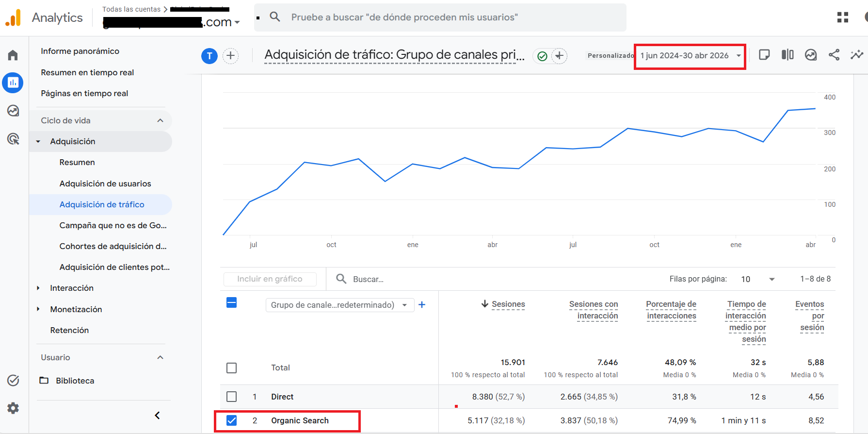868x434 pixels.
Task: Click the report title Adquisición de tráfico
Action: pyautogui.click(x=395, y=55)
